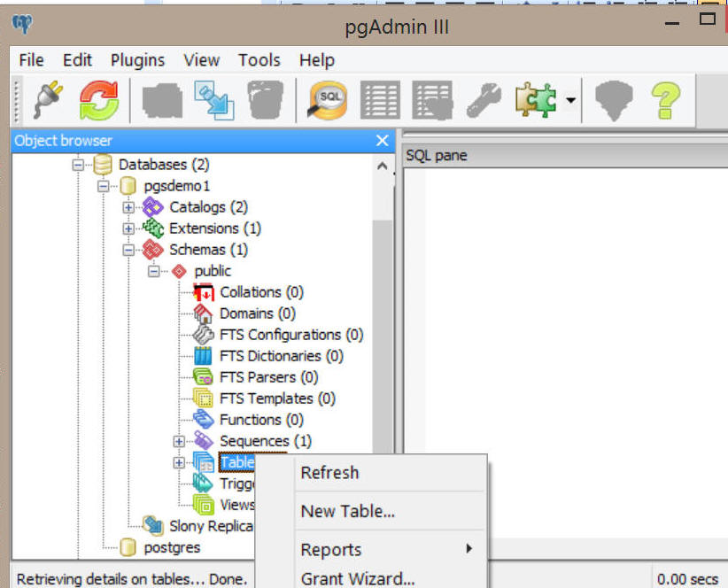Viewport: 728px width, 588px height.
Task: Click the pgAdmin elephant logo in title bar
Action: [x=22, y=23]
